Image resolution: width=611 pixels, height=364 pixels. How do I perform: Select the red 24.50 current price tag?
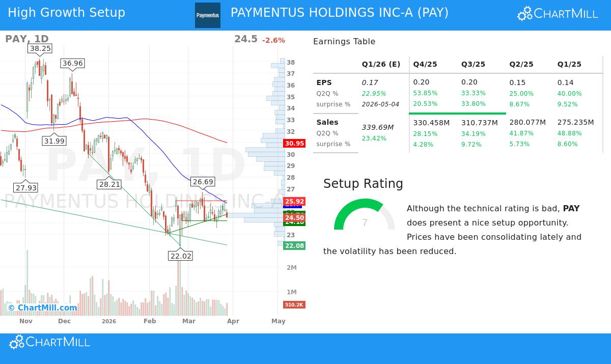[x=294, y=217]
